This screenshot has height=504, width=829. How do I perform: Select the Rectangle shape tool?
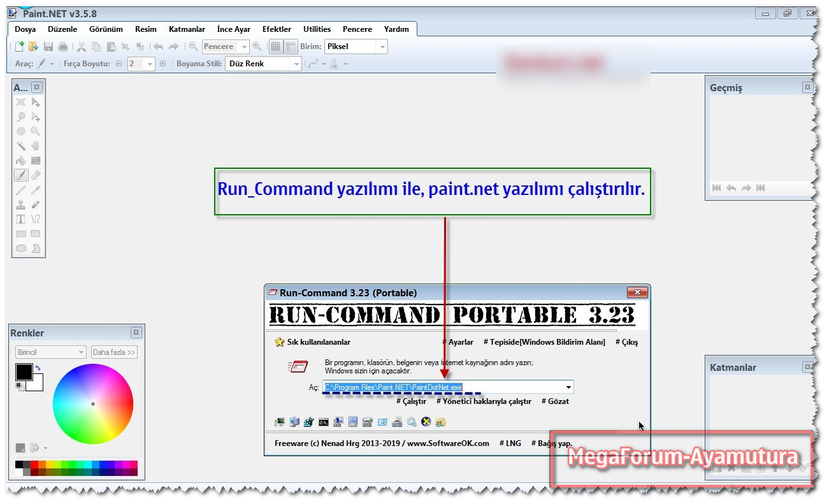(x=21, y=234)
